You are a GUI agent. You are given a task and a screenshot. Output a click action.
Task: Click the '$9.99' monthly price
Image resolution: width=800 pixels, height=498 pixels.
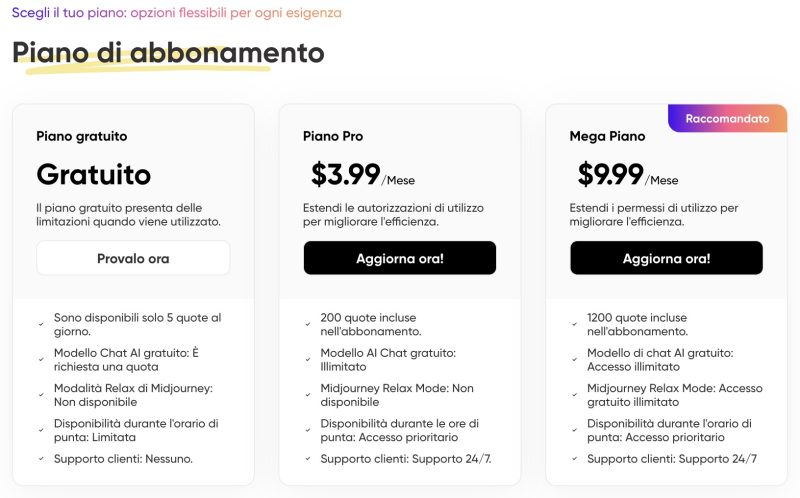611,175
